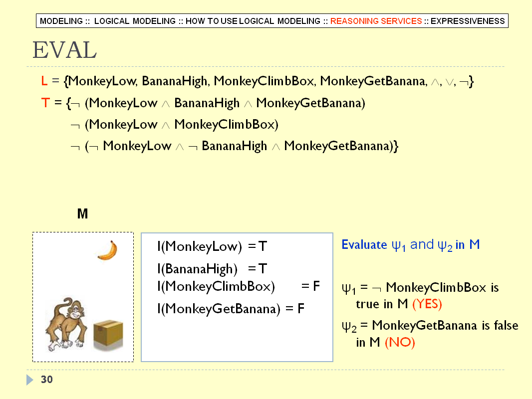Click the blue triangle beside page number 30

pos(30,380)
